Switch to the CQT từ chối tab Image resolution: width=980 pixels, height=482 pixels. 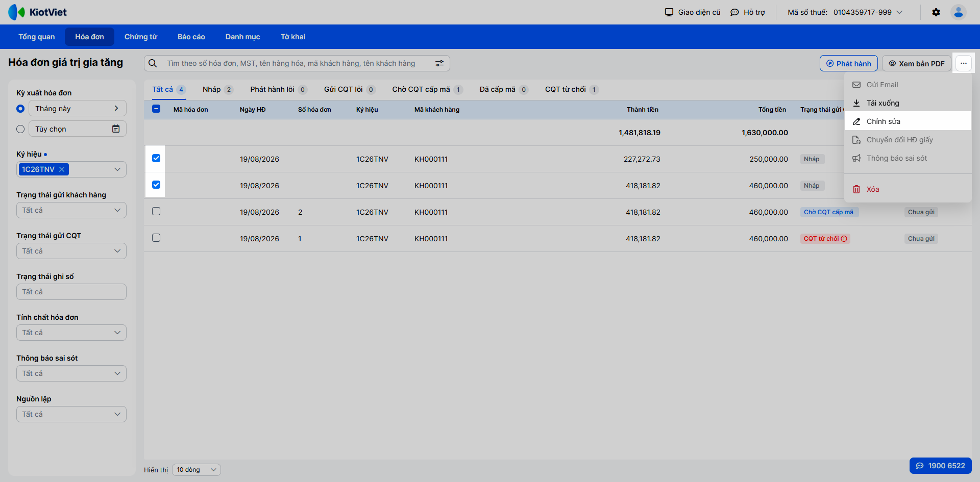coord(572,89)
